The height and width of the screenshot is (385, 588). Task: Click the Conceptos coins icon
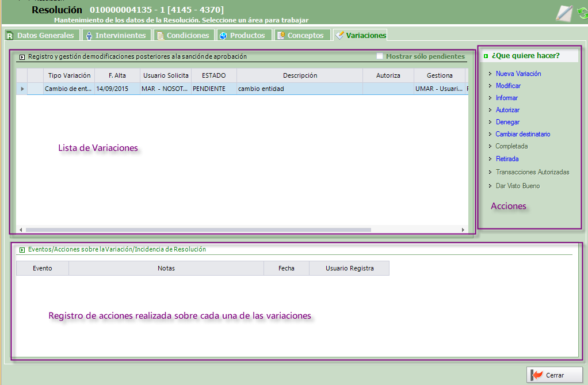point(281,35)
